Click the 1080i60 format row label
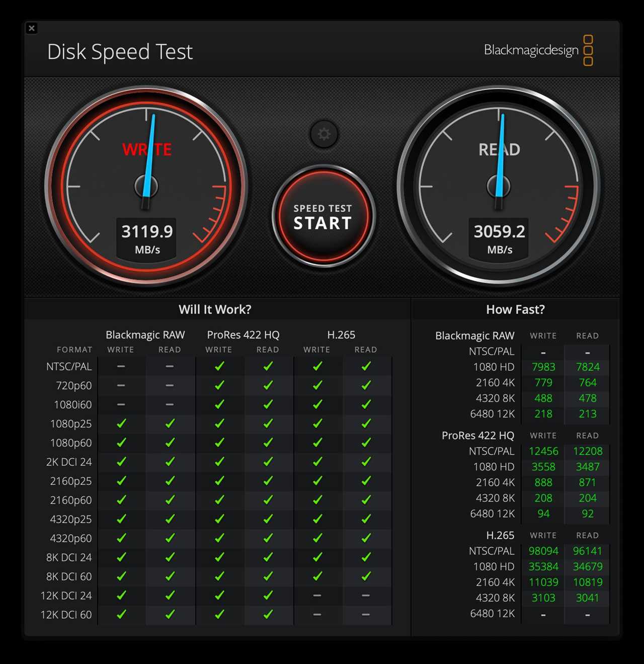Screen dimensions: 644x664 click(73, 405)
